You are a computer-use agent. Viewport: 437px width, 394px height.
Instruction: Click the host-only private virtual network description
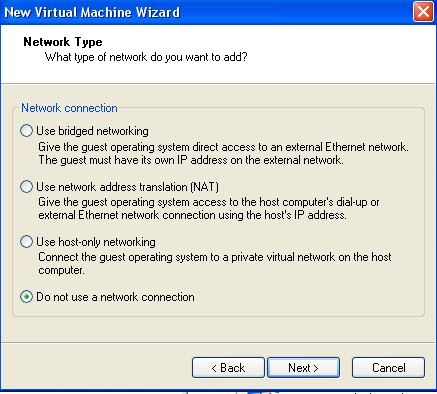pyautogui.click(x=215, y=263)
